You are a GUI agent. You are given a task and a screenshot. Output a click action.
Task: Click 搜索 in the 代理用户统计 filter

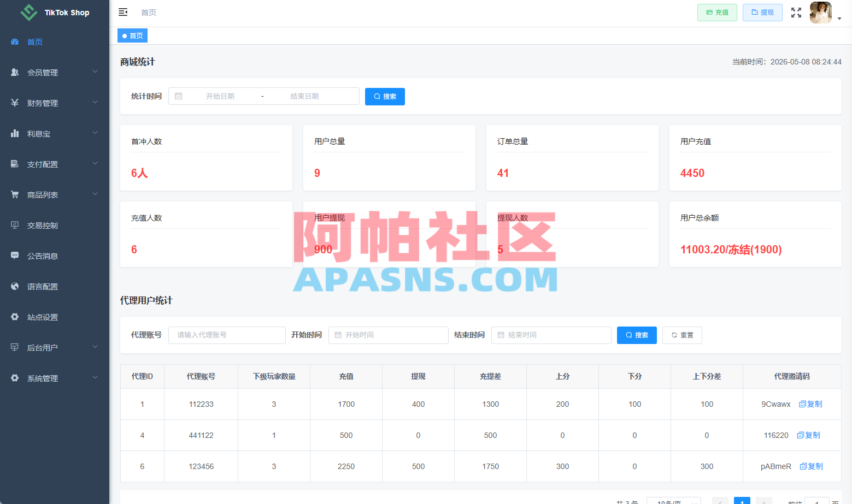pos(637,335)
